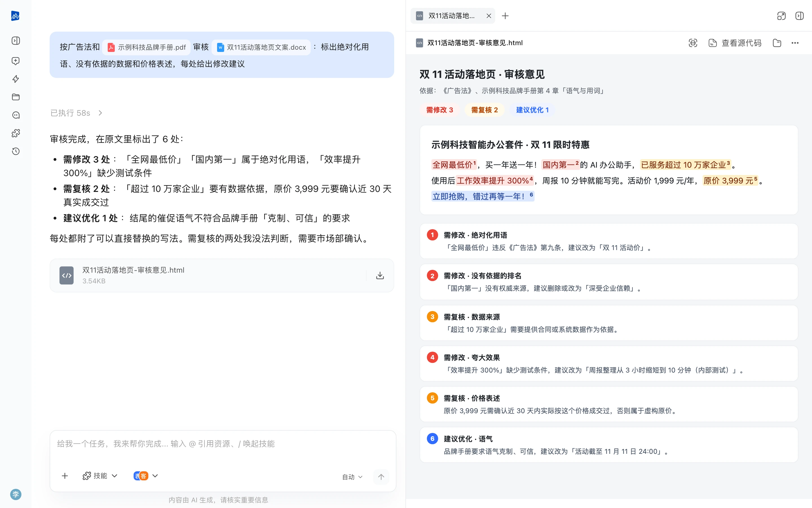
Task: Open more options ellipsis in preview toolbar
Action: click(795, 43)
